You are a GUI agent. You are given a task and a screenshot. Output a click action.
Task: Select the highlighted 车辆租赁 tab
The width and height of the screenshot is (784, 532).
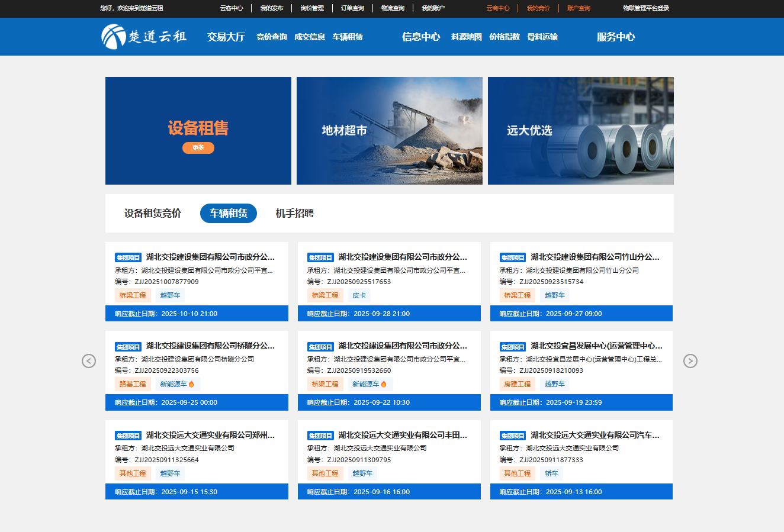[x=229, y=213]
